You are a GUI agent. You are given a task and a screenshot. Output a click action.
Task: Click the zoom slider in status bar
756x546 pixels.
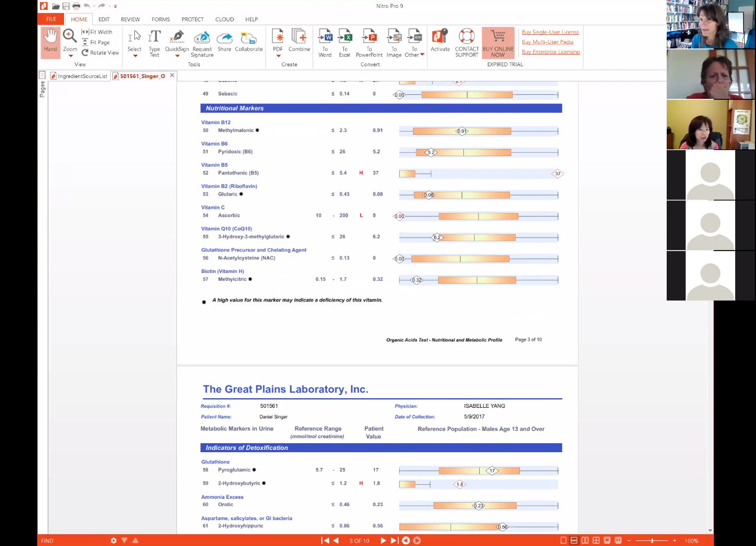point(652,540)
